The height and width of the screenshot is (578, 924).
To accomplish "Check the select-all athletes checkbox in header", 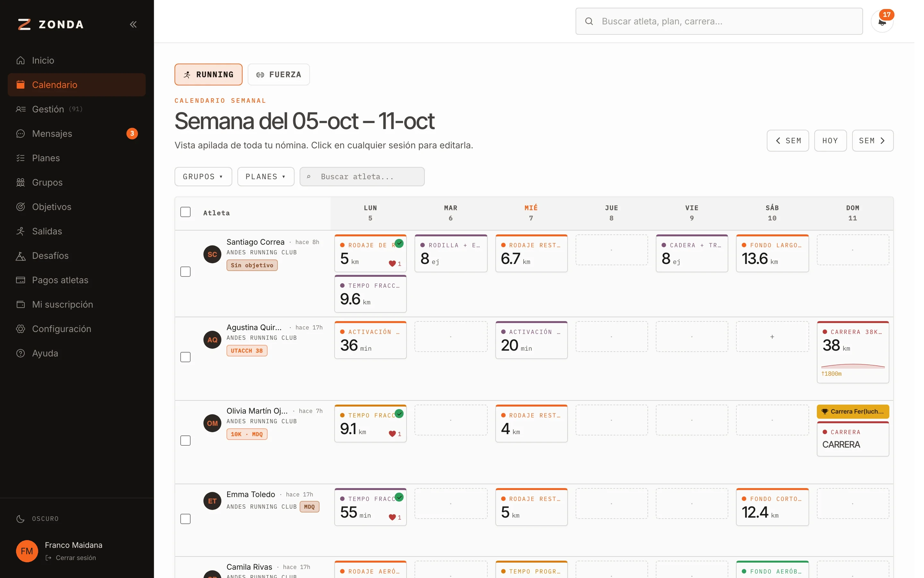I will point(185,212).
